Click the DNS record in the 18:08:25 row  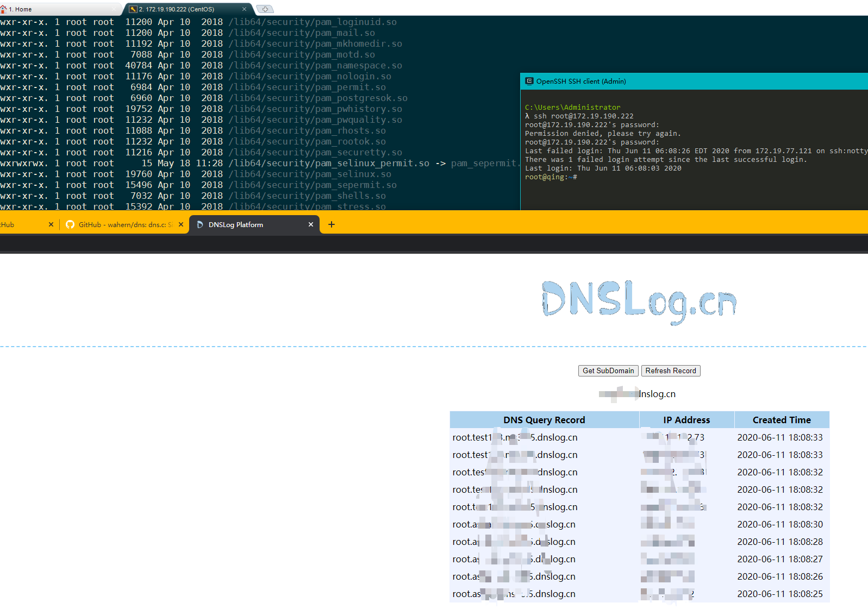point(514,594)
